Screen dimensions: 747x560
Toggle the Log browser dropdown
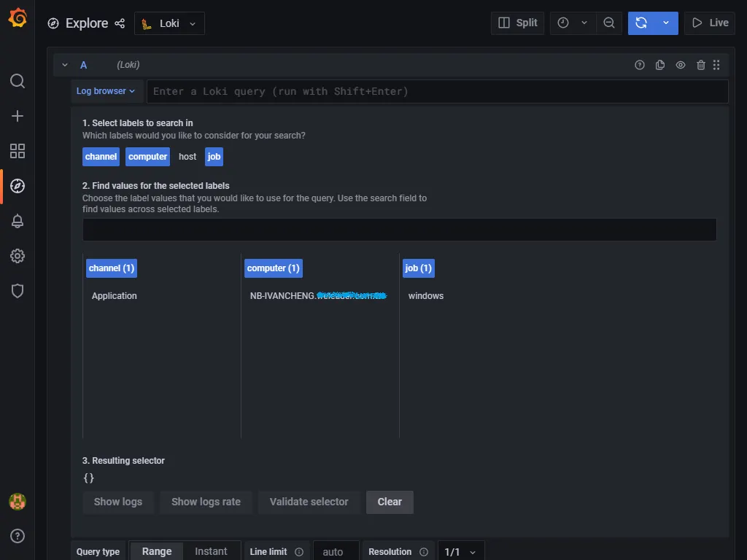tap(106, 91)
